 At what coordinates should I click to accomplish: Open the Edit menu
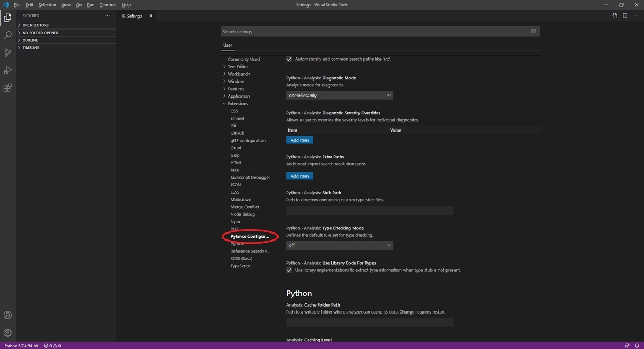(30, 5)
